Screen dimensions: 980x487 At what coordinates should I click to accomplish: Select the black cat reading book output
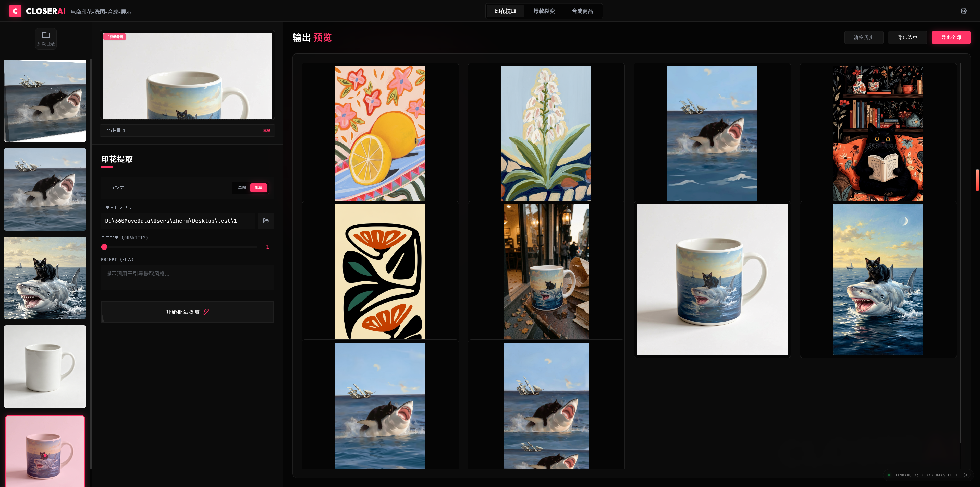pyautogui.click(x=878, y=133)
